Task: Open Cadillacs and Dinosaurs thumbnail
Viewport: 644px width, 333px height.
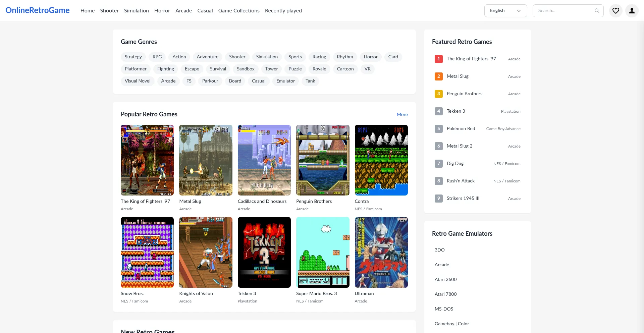Action: pos(264,160)
